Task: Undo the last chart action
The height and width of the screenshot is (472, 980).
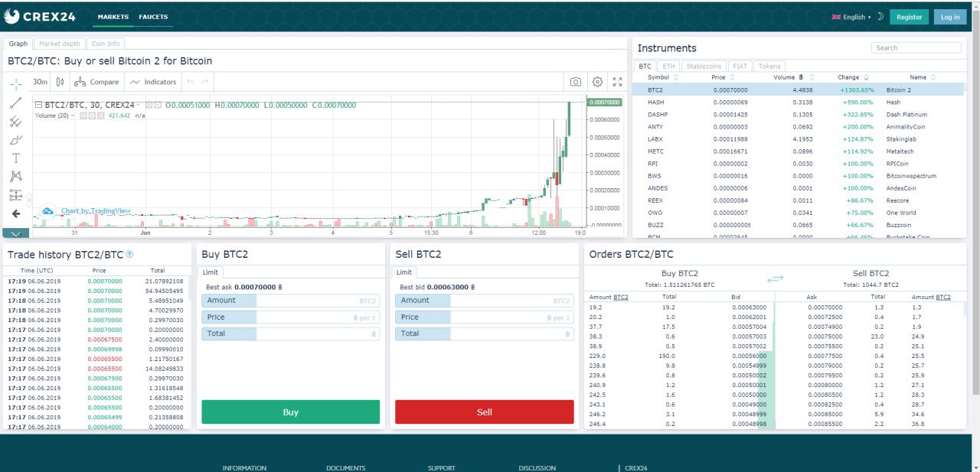Action: (191, 82)
